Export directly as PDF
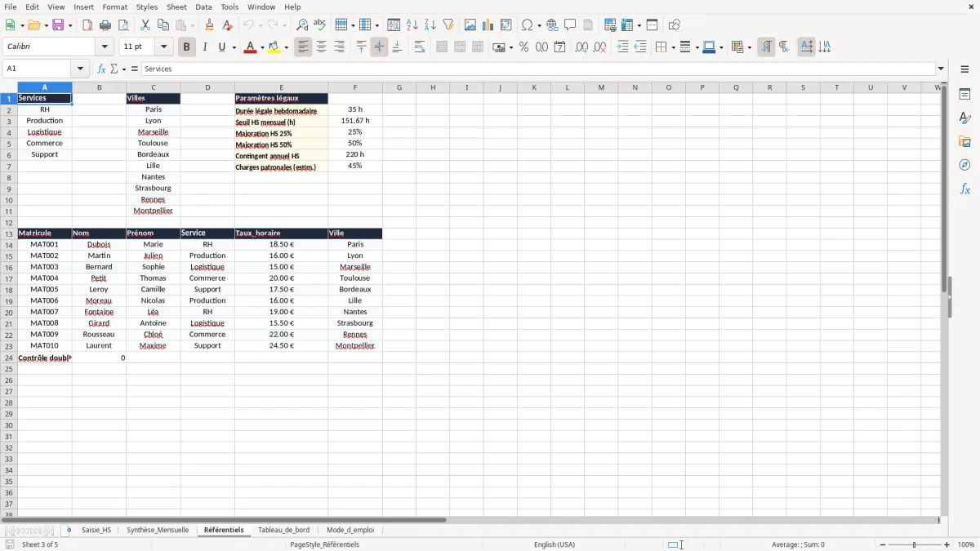The image size is (980, 551). click(x=87, y=25)
